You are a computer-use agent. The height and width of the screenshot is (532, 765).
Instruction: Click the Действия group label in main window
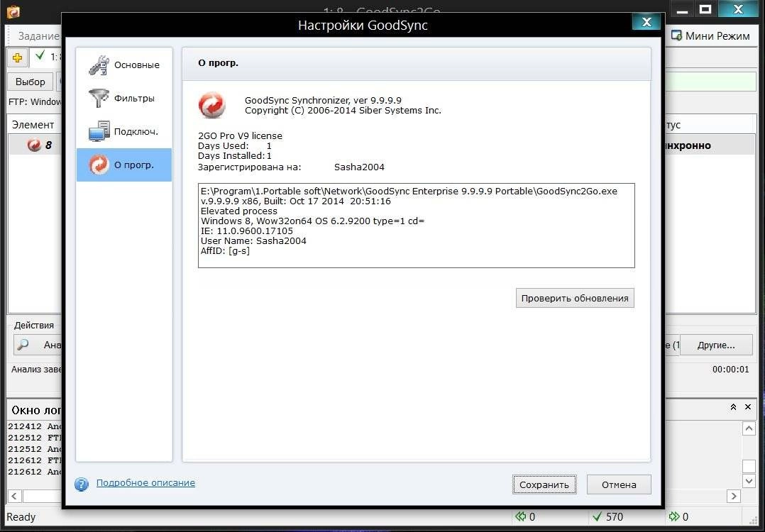[x=33, y=326]
